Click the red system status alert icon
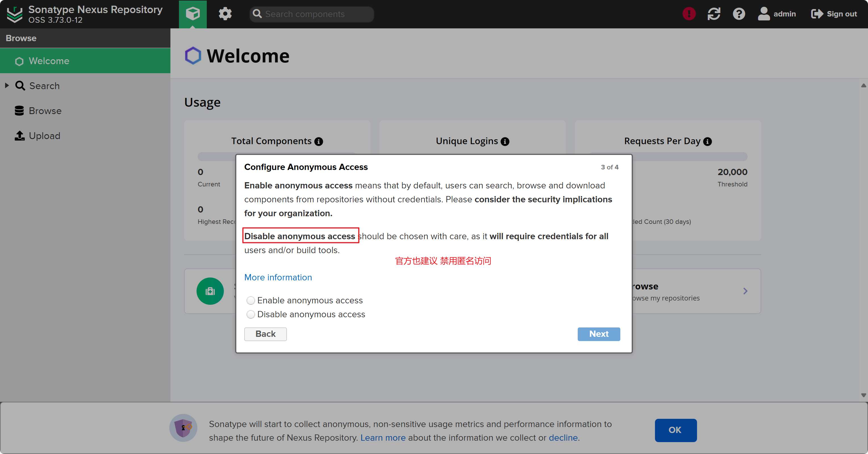 [689, 14]
